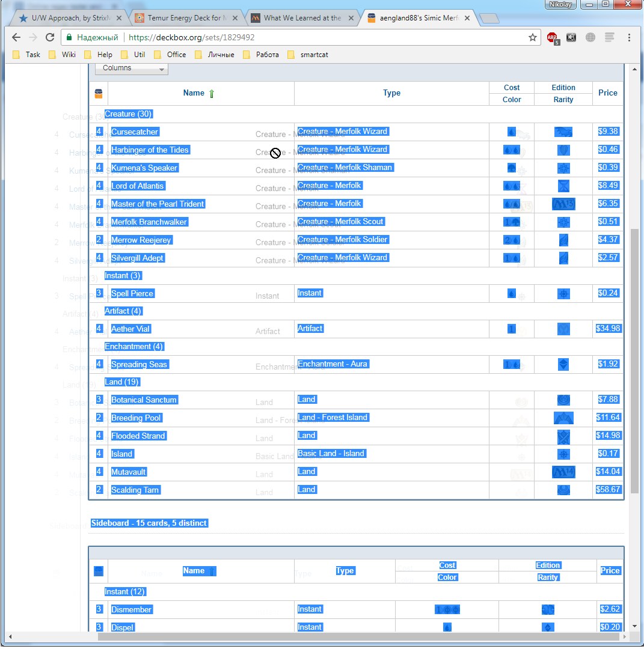
Task: Go back to the previous page
Action: pos(16,37)
